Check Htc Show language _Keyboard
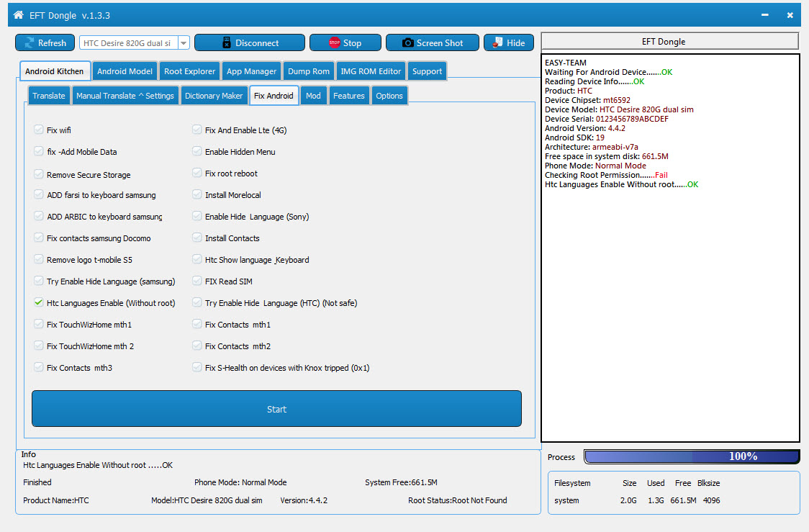This screenshot has width=809, height=532. 197,260
